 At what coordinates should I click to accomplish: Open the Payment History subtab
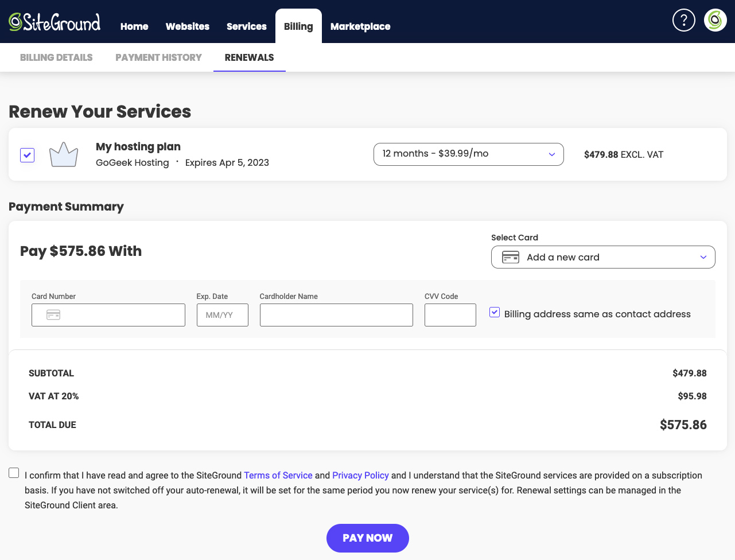pos(158,57)
